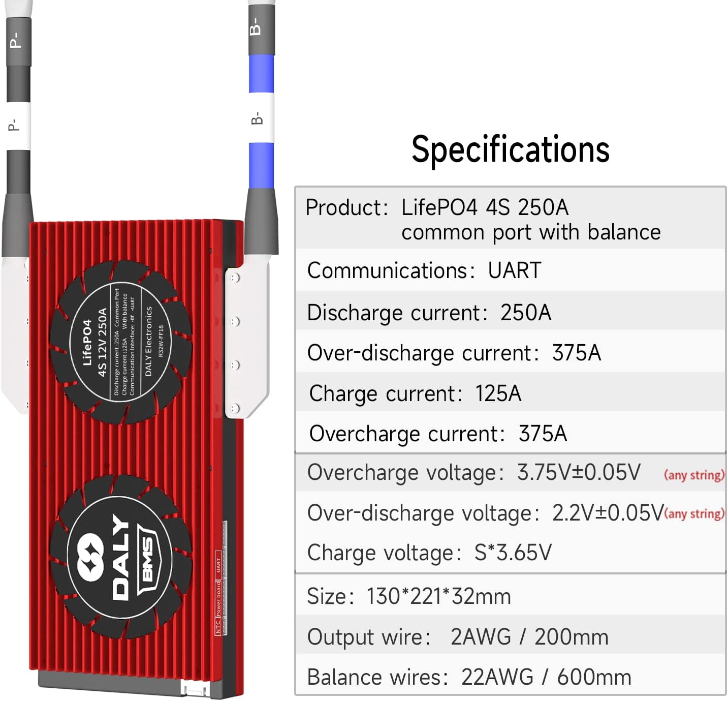Click the NTC label on the side panel
728x701 pixels.
[x=218, y=624]
